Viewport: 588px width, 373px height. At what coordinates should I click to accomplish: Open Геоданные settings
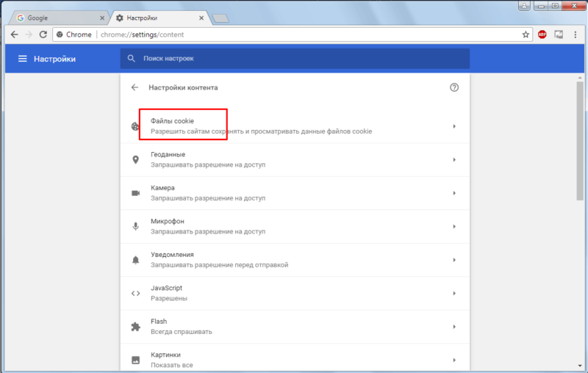click(295, 159)
